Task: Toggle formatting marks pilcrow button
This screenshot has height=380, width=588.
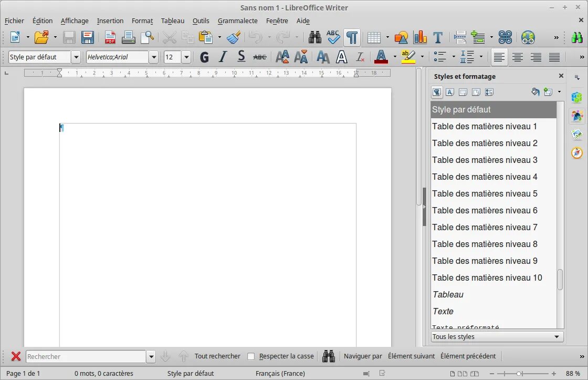Action: pyautogui.click(x=352, y=37)
